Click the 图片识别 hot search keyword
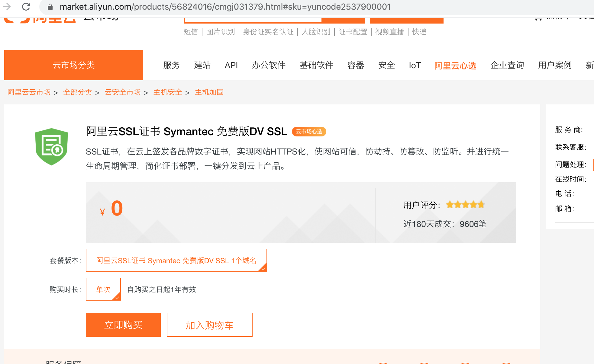This screenshot has height=364, width=594. [x=220, y=32]
